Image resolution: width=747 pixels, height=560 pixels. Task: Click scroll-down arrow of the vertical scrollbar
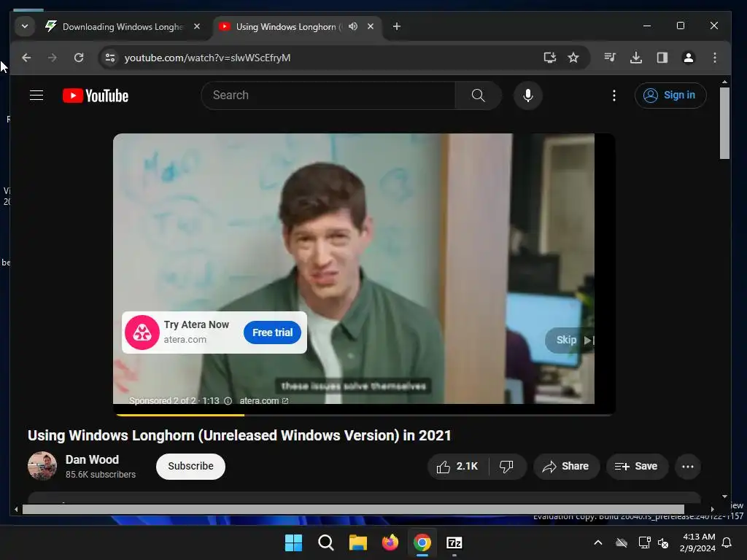point(724,497)
